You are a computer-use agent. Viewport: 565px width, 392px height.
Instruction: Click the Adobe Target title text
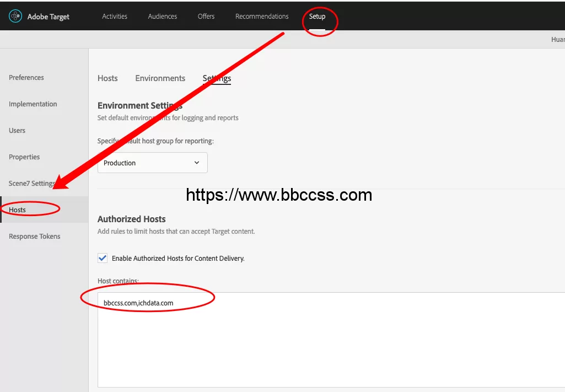click(49, 17)
